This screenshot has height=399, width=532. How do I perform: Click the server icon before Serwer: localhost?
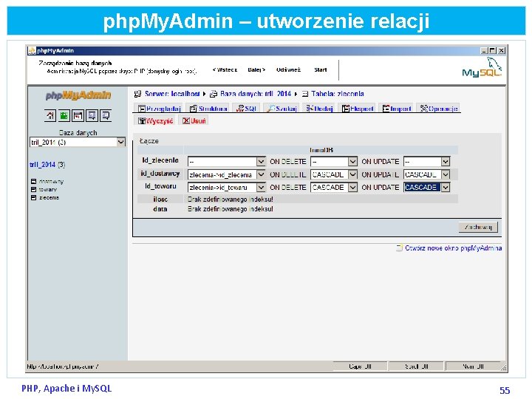tap(137, 94)
